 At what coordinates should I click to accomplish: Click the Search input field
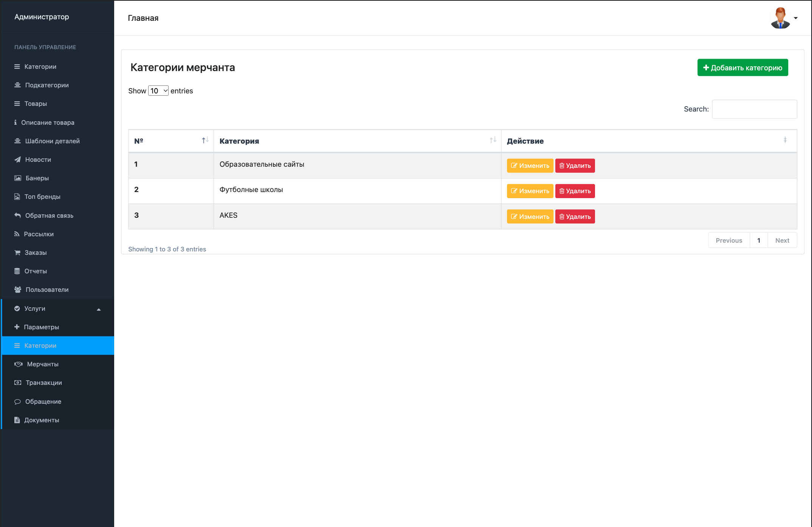tap(755, 109)
